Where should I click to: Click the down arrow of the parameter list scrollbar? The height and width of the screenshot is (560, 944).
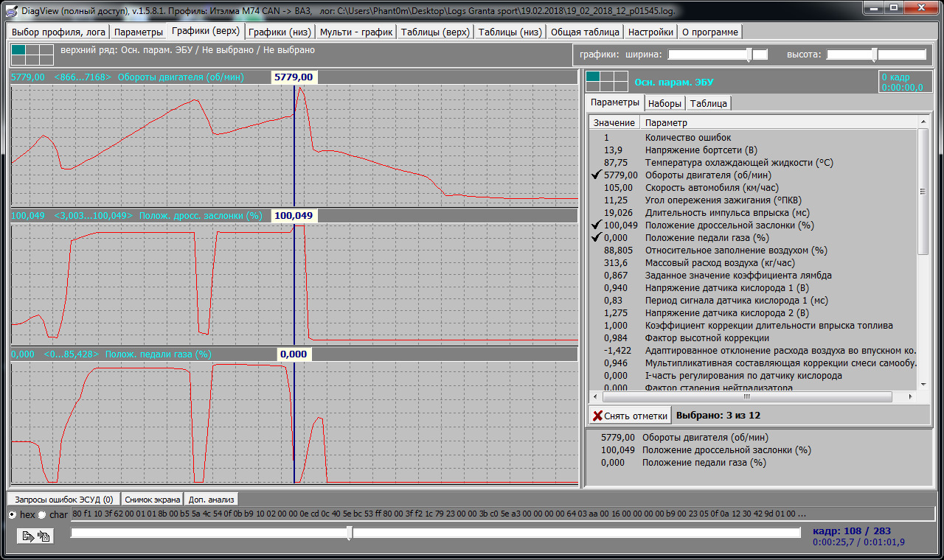[x=923, y=385]
